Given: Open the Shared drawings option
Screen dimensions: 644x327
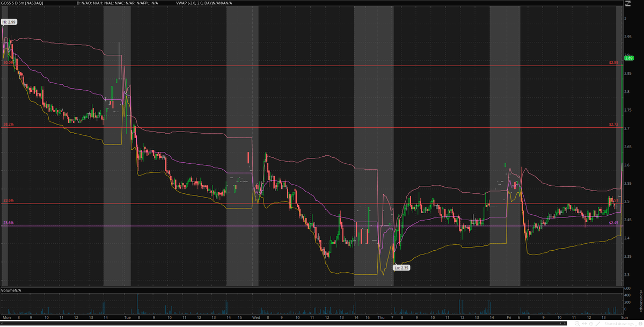Looking at the screenshot, I should 619,324.
